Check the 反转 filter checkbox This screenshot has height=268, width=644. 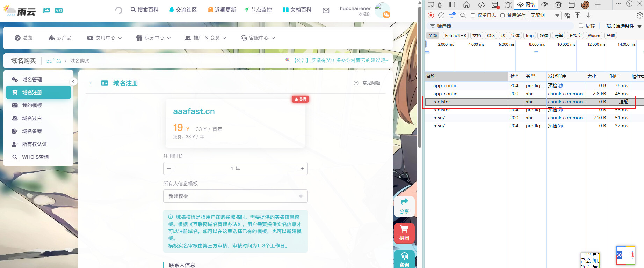[x=581, y=26]
